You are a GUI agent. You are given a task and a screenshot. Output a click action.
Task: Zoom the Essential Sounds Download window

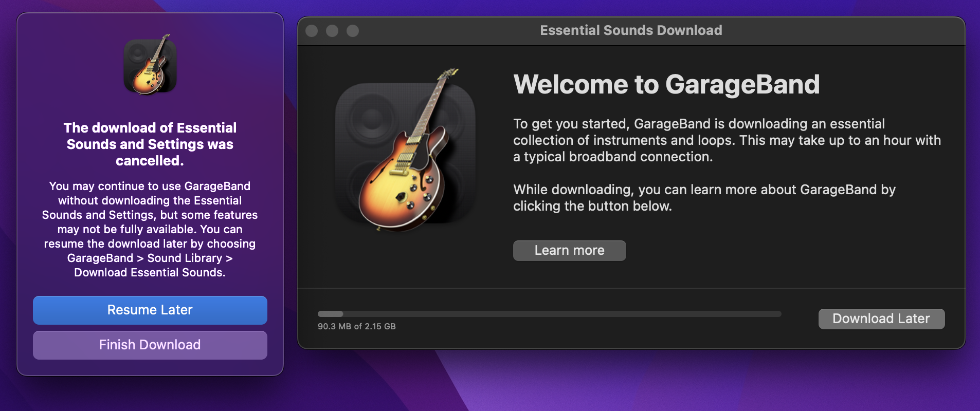pos(353,31)
